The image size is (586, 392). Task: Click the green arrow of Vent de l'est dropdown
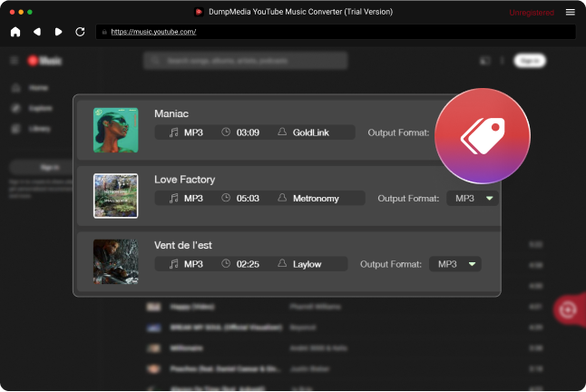tap(472, 264)
